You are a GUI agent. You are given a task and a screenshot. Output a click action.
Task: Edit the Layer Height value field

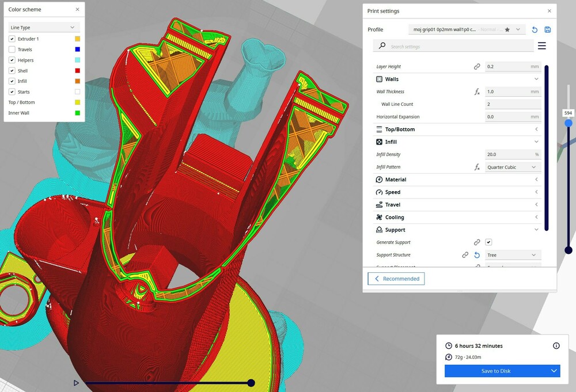pyautogui.click(x=513, y=66)
